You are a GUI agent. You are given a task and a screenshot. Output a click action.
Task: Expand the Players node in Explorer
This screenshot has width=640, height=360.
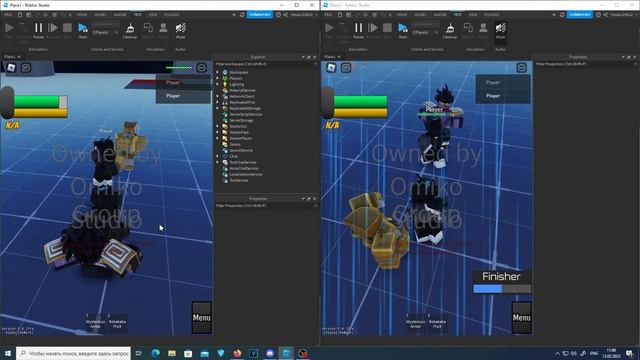pos(218,78)
